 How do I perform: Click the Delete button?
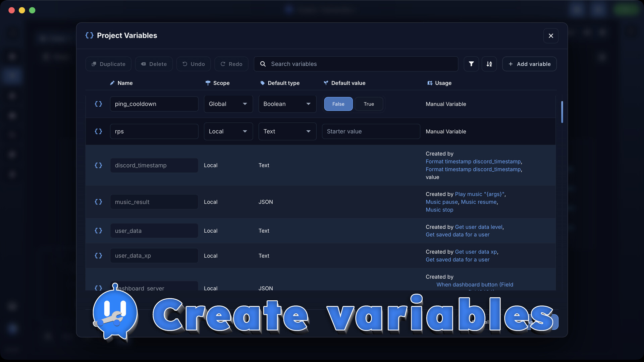coord(154,64)
